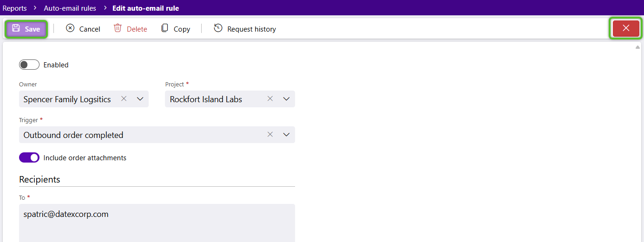The image size is (644, 242).
Task: Click the Cancel circled-x icon
Action: coord(70,28)
